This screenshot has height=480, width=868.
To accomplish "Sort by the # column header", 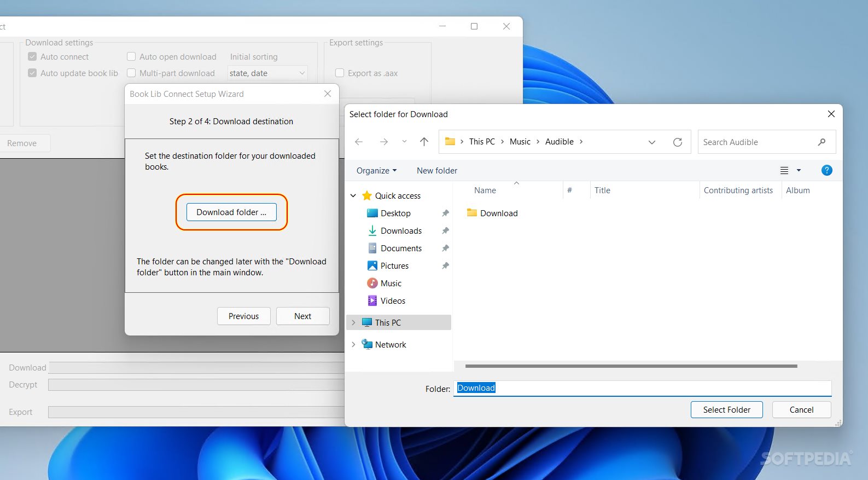I will (x=569, y=190).
